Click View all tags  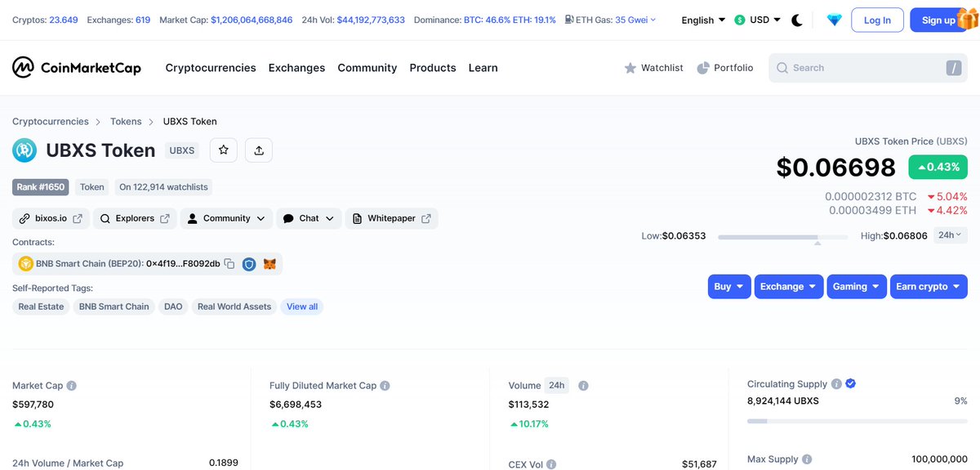(302, 307)
